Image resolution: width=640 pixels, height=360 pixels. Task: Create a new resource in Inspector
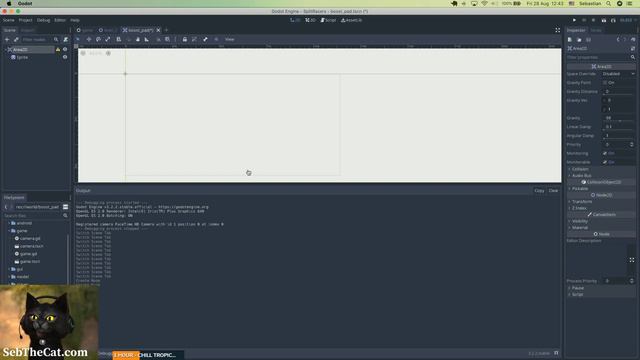[x=570, y=40]
